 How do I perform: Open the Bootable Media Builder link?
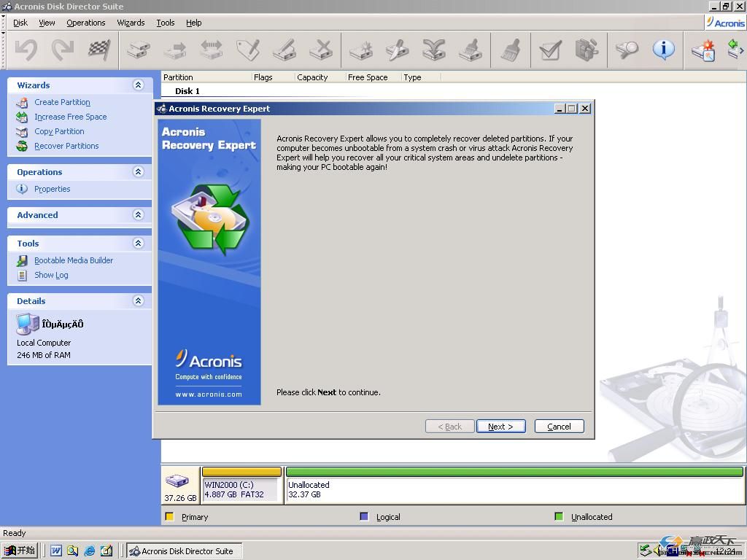coord(74,260)
